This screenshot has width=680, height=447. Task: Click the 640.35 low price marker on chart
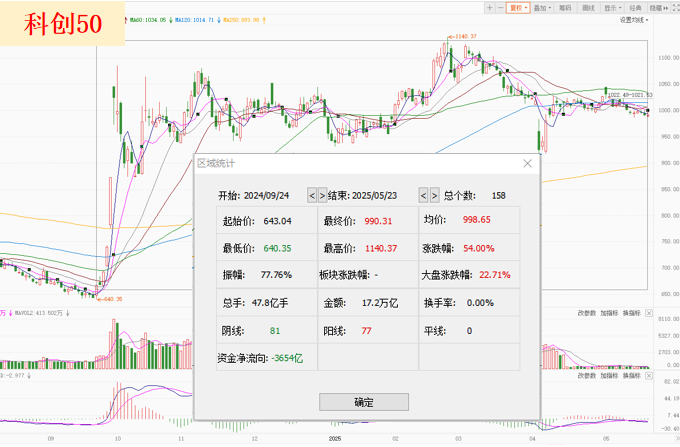111,299
